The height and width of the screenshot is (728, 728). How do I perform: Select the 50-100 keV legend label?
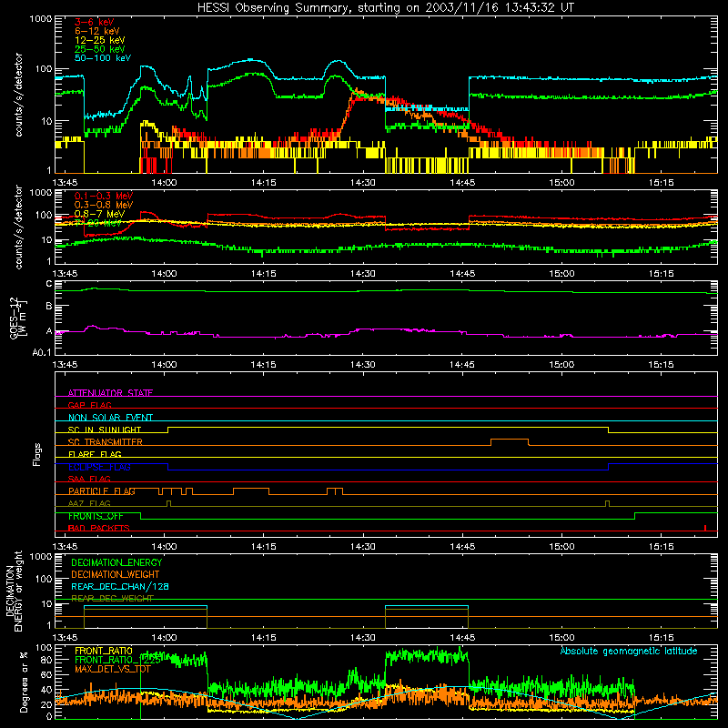(103, 58)
